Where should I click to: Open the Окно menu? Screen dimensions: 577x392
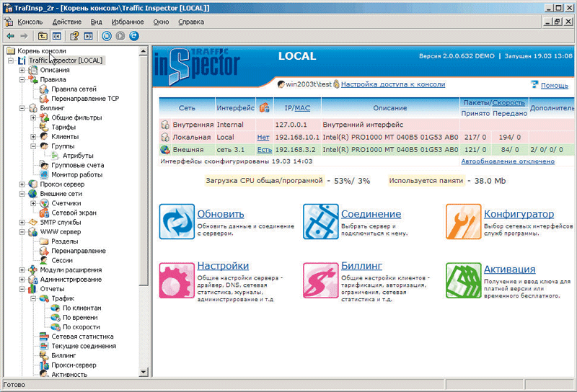[x=161, y=22]
